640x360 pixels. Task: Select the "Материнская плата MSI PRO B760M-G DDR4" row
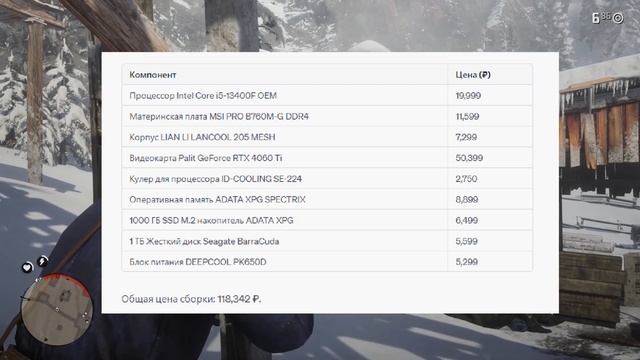point(327,116)
